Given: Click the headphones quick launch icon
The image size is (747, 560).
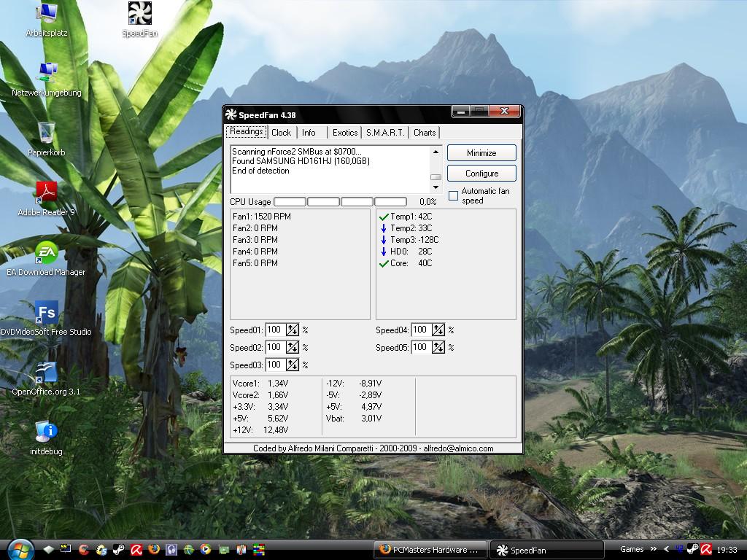Looking at the screenshot, I should coord(171,550).
